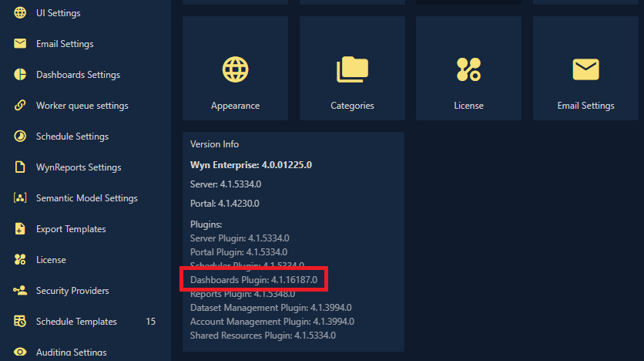The height and width of the screenshot is (361, 644).
Task: Open Auditing Settings from the sidebar
Action: [x=72, y=353]
